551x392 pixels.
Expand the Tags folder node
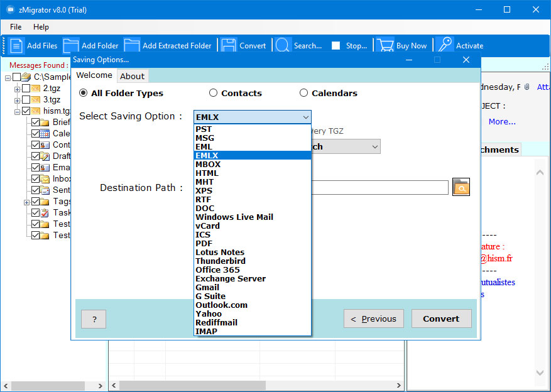point(26,202)
